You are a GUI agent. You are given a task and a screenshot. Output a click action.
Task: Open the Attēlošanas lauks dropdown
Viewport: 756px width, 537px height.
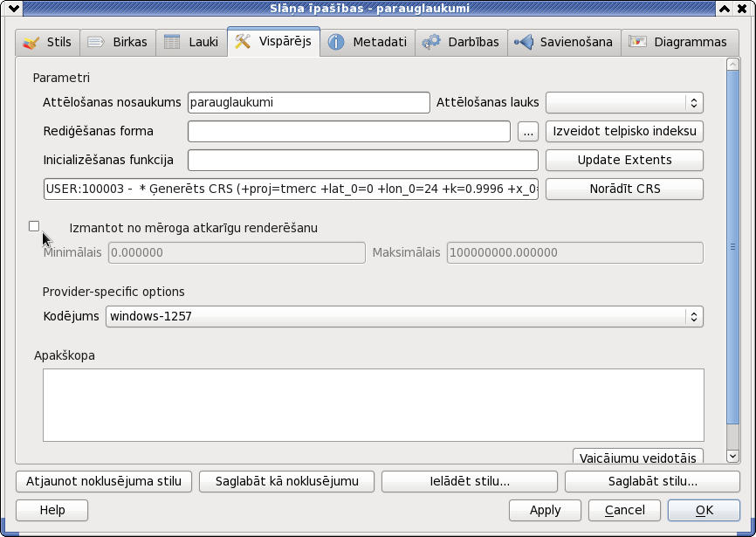[x=624, y=103]
